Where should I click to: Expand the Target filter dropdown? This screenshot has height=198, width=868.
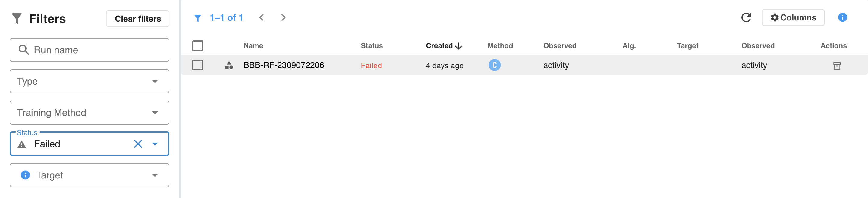click(155, 175)
